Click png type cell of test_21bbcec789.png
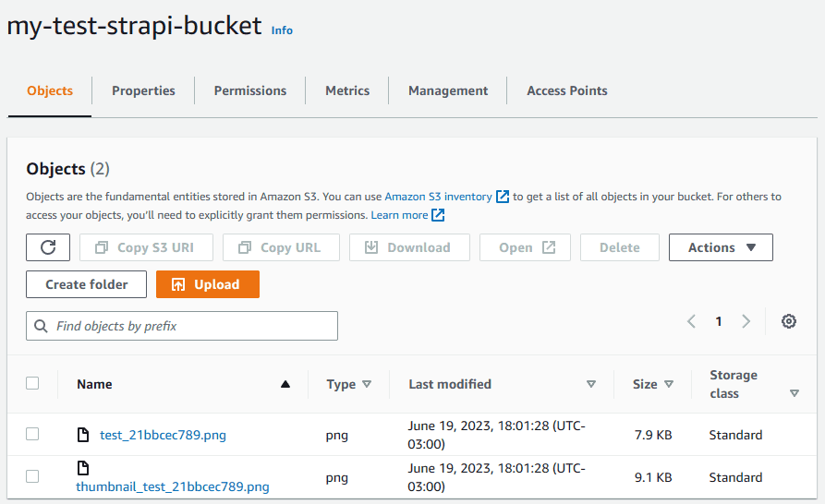Screen dimensions: 825x504 point(336,435)
